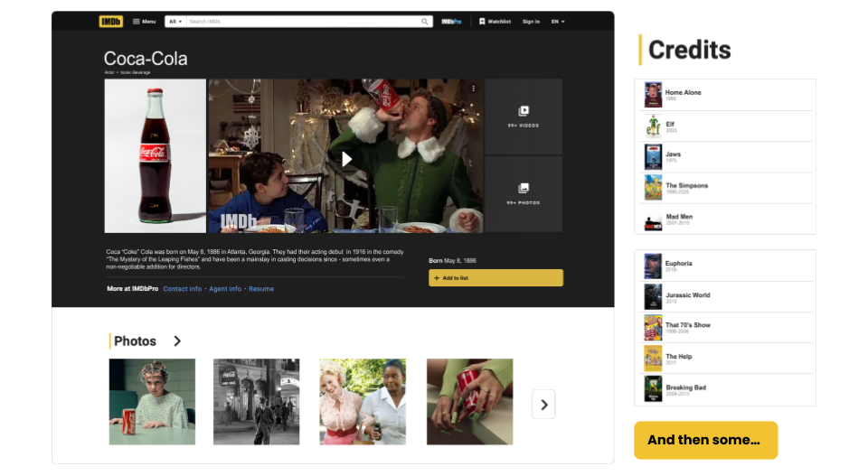Click the Jurassic World poster icon
Screen dimensions: 868x476
point(653,297)
